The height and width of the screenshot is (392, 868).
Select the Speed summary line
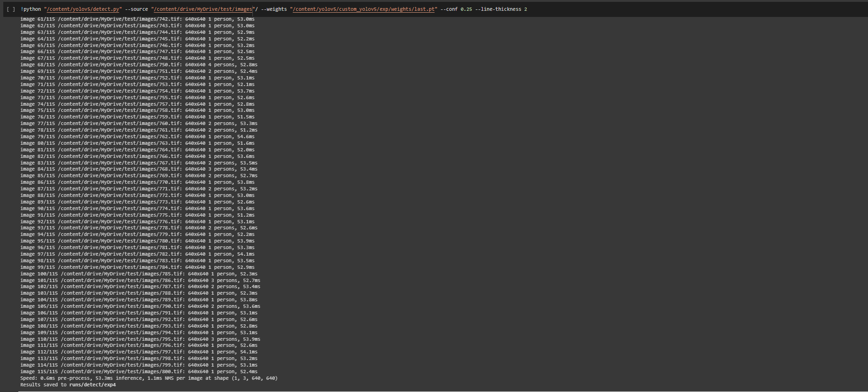[x=149, y=378]
